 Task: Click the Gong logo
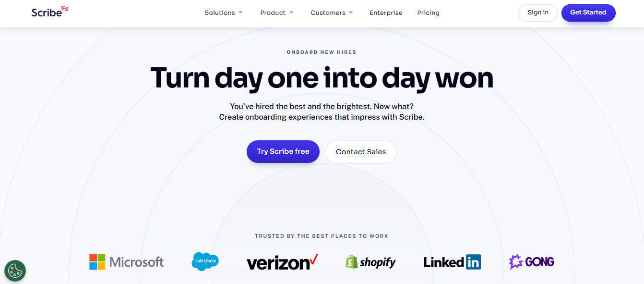(531, 262)
